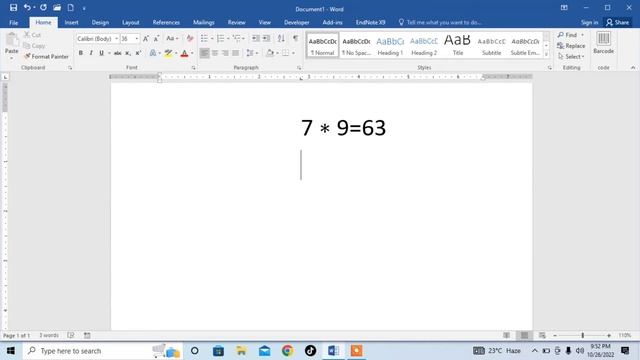Increase font size with grow icon
This screenshot has width=640, height=360.
click(x=146, y=38)
